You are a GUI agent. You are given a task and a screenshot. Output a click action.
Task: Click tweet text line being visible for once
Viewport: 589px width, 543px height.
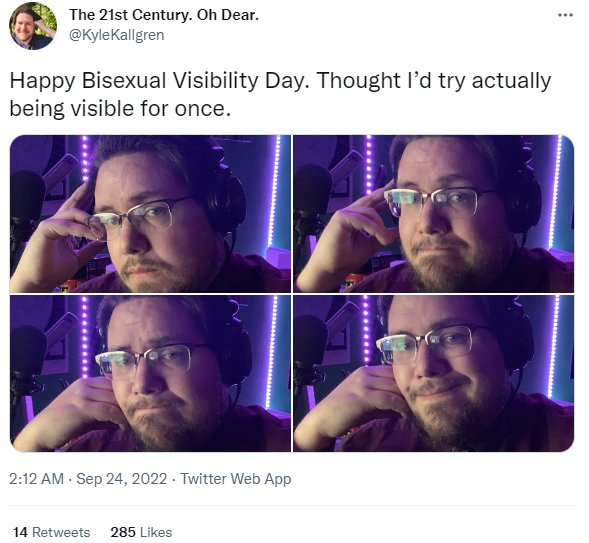[120, 109]
